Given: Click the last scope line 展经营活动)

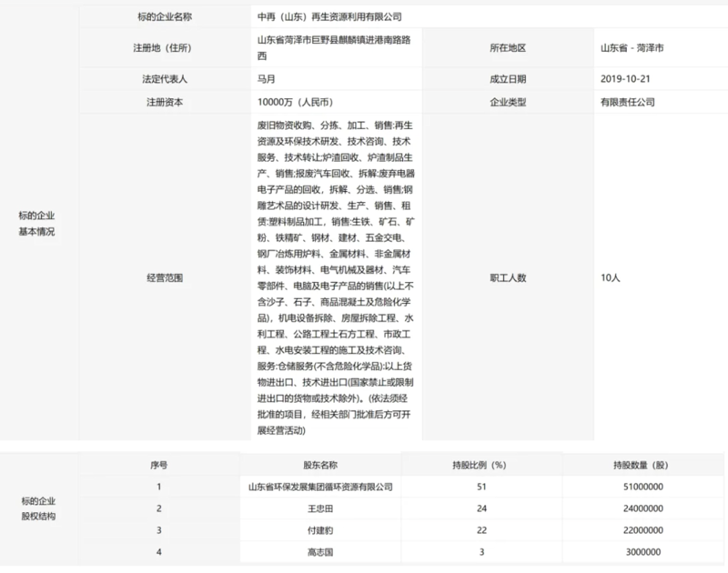Looking at the screenshot, I should (281, 430).
